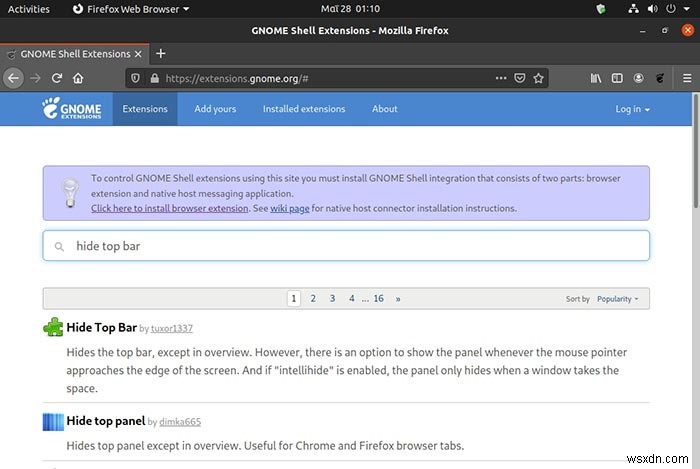Click the forward navigation arrow
Viewport: 700px width, 469px height.
click(35, 79)
